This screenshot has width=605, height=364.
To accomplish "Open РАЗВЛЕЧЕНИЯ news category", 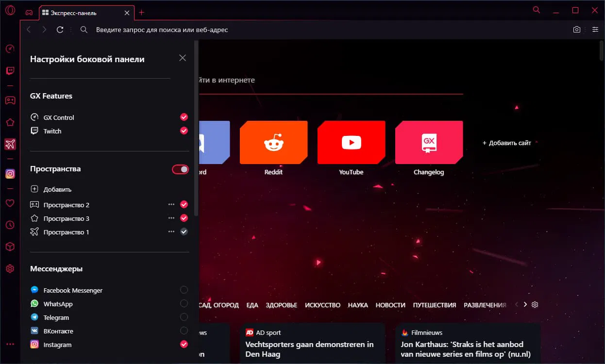I will pyautogui.click(x=485, y=305).
